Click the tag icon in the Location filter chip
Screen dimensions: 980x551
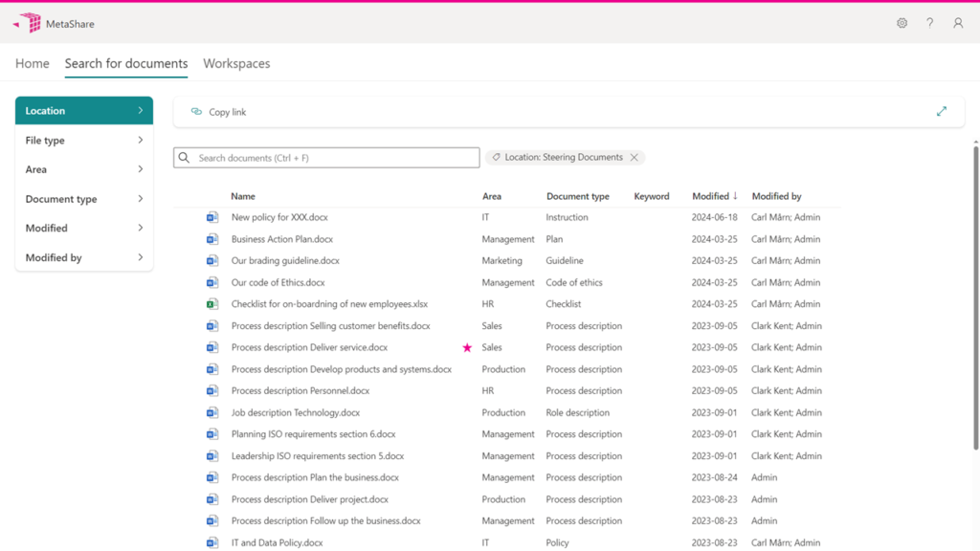(x=496, y=158)
